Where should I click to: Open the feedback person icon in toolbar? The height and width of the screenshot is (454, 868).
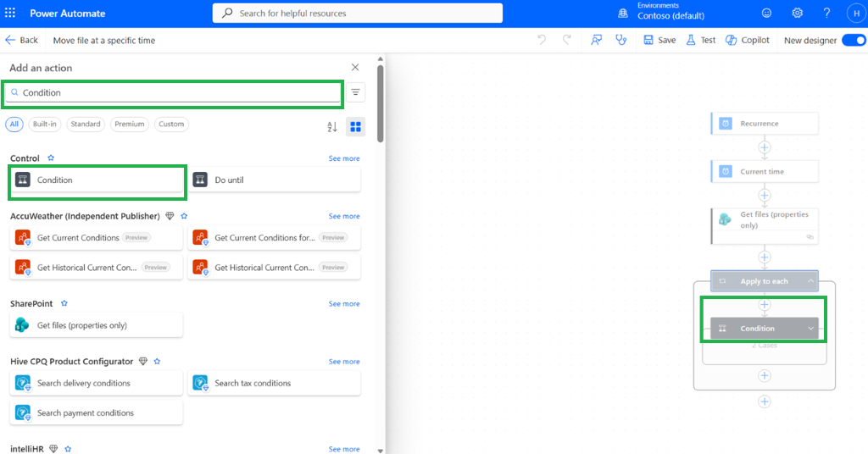596,40
